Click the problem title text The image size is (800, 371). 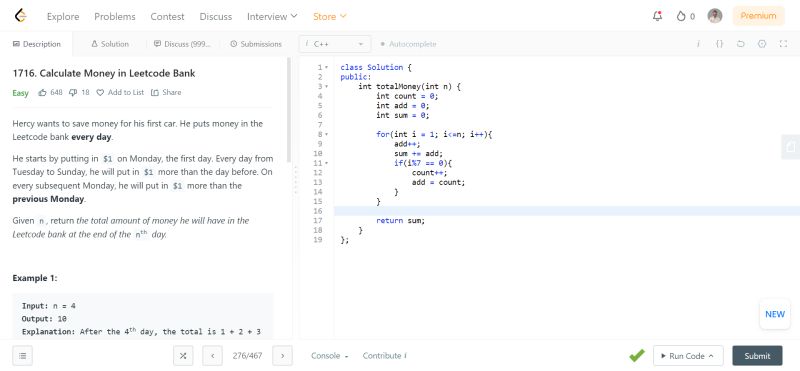[104, 73]
